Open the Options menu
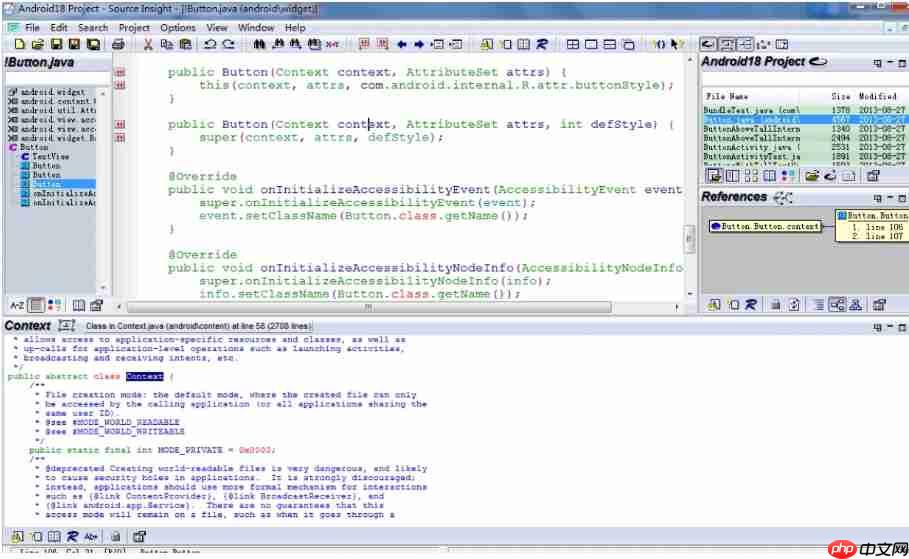Viewport: 909px width, 559px height. [x=177, y=28]
